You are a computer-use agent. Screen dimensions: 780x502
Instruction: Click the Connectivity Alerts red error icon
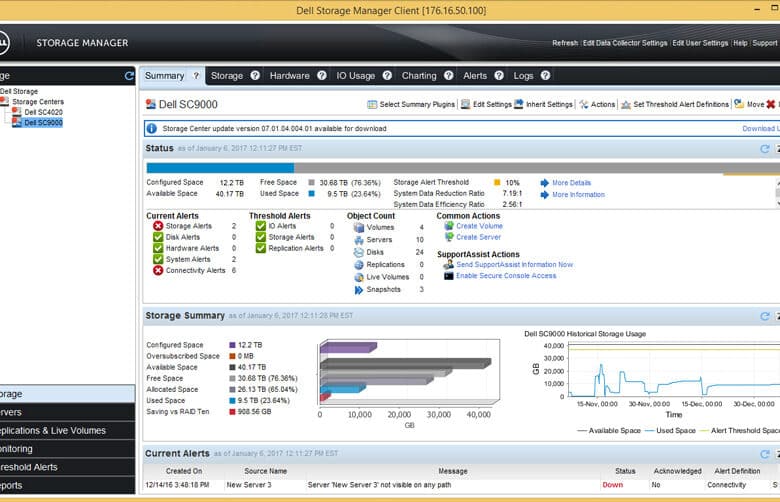pyautogui.click(x=158, y=271)
